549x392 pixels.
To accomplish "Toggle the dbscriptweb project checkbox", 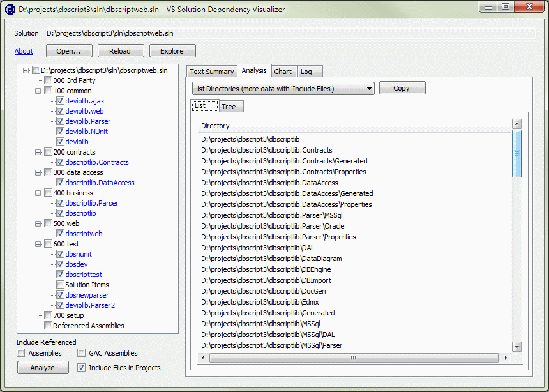I will pyautogui.click(x=60, y=234).
